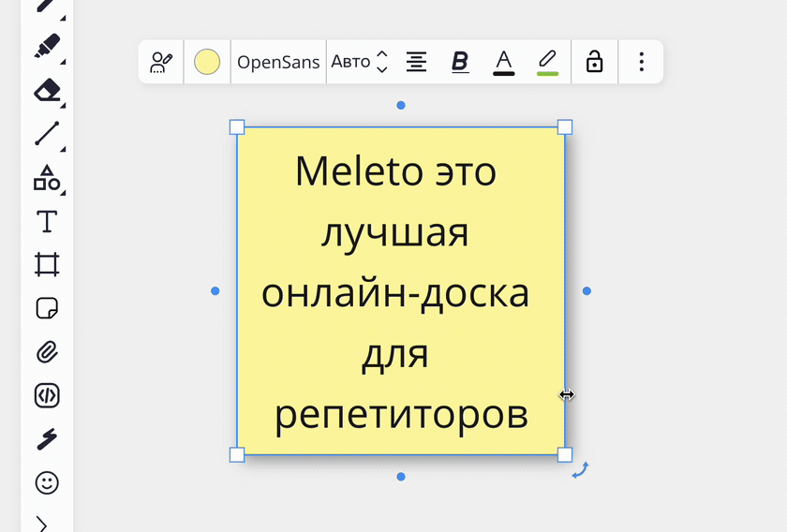Increase font size with the up arrow
The image size is (787, 532).
click(382, 54)
